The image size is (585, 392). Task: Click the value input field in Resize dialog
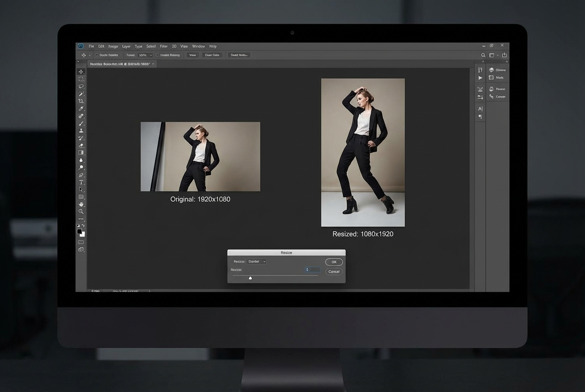[313, 269]
